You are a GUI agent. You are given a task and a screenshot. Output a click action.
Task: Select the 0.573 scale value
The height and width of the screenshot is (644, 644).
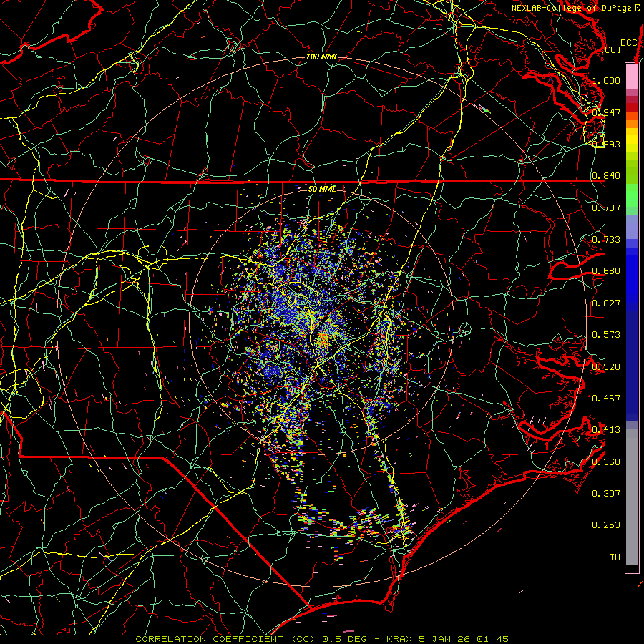pos(606,335)
